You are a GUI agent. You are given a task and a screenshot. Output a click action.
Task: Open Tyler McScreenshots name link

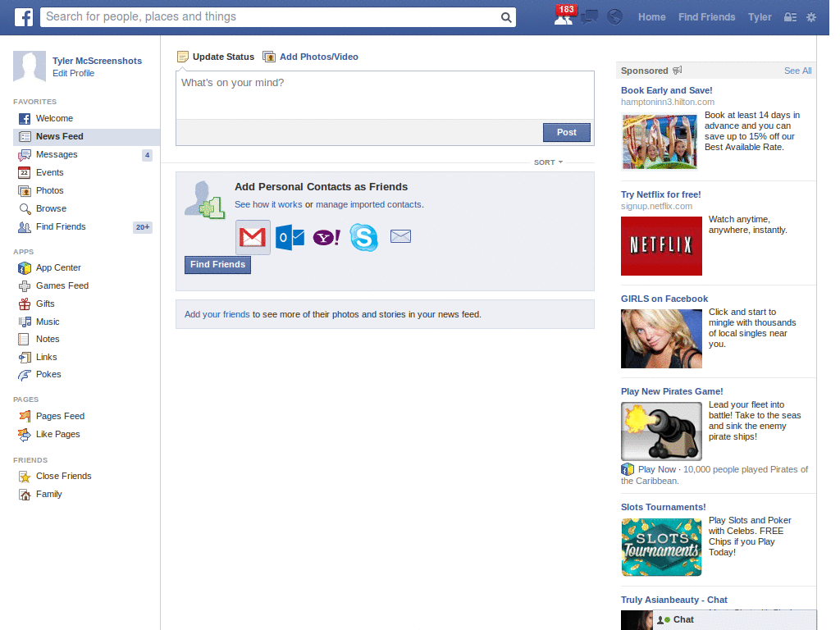(x=97, y=61)
